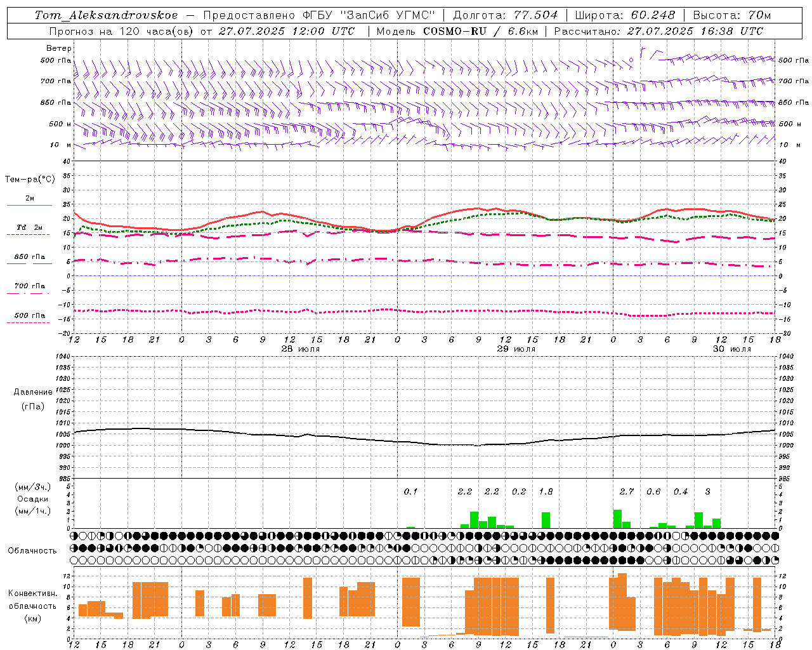
Task: Click the 29 июля date label
Action: coord(516,349)
